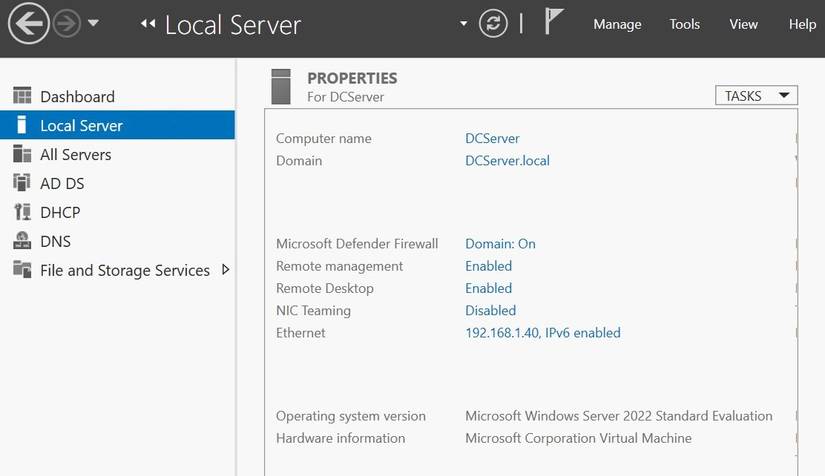Open the TASKS dropdown

coord(756,96)
